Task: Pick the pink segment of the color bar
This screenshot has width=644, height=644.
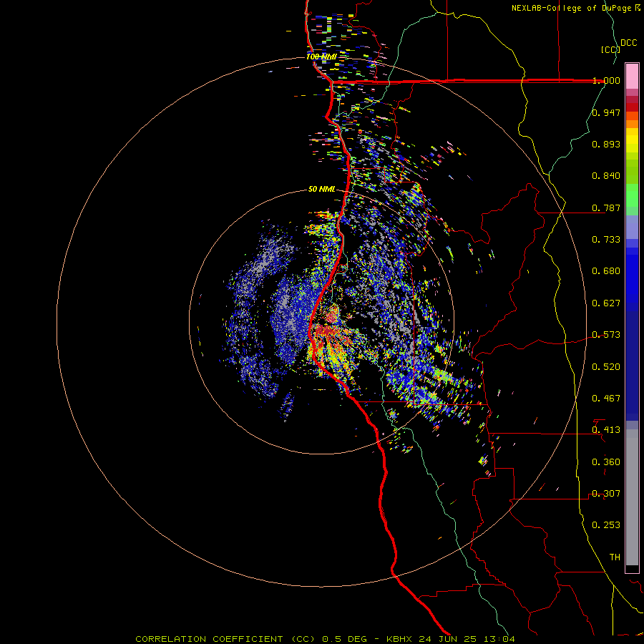Action: [x=632, y=76]
